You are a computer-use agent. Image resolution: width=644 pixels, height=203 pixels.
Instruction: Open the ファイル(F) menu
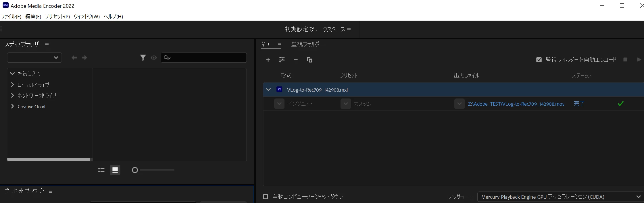point(11,16)
